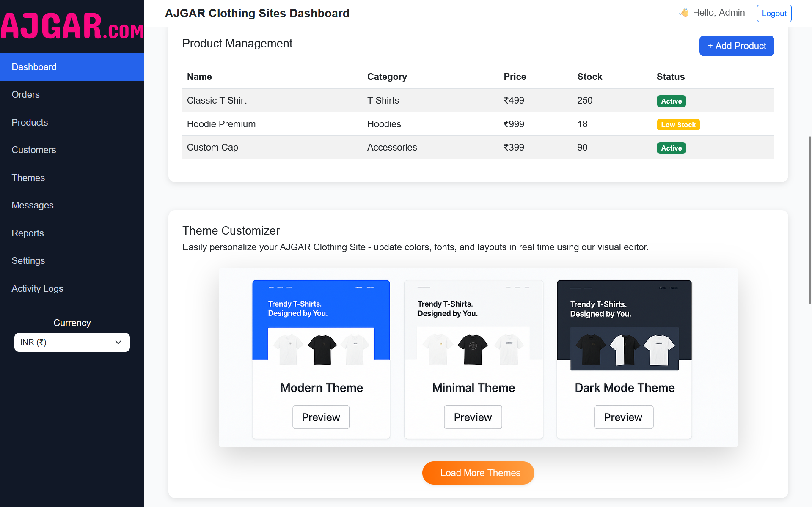Click Load More Themes button

[478, 473]
